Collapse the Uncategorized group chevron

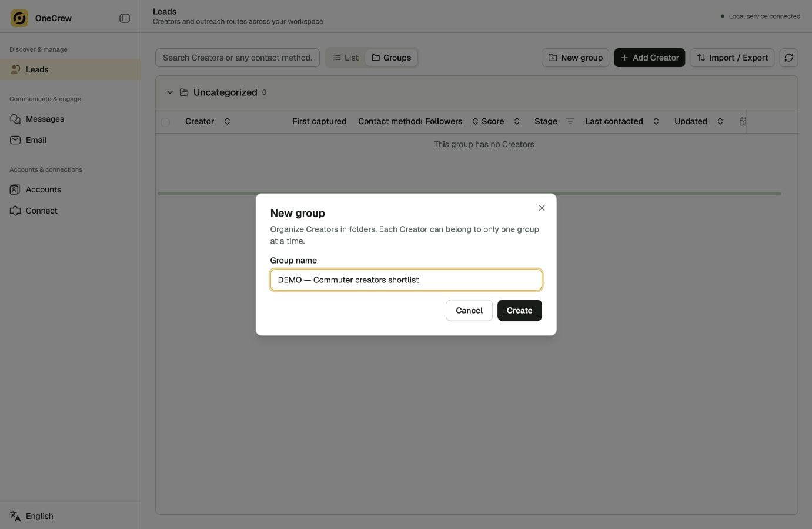[x=170, y=92]
